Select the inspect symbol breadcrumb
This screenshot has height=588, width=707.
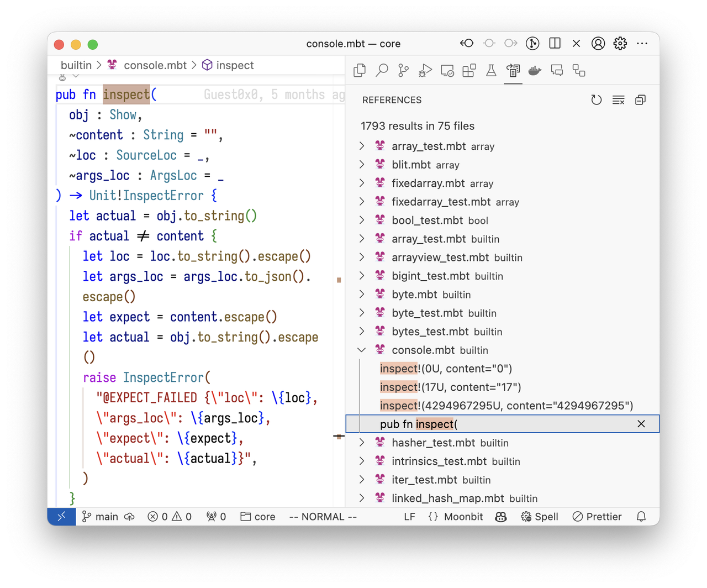(235, 65)
